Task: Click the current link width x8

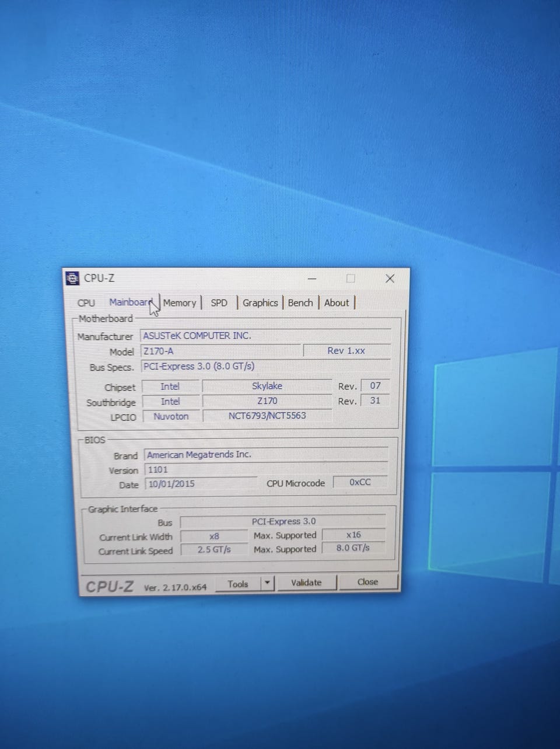Action: pyautogui.click(x=214, y=536)
